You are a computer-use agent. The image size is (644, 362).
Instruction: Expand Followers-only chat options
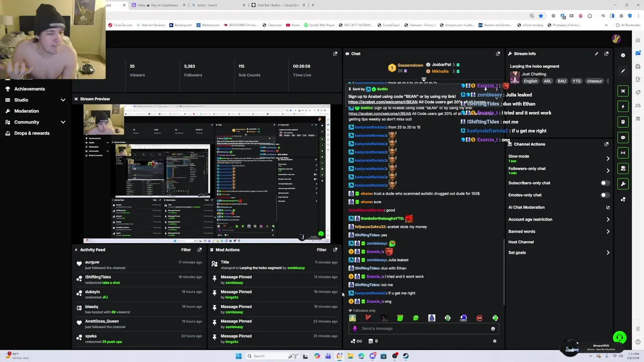(608, 170)
